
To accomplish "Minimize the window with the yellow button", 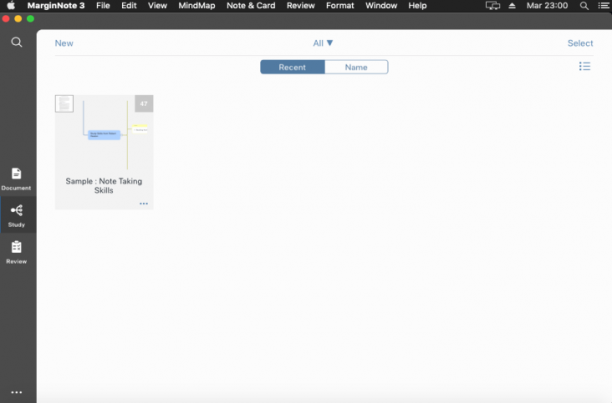I will [x=18, y=19].
